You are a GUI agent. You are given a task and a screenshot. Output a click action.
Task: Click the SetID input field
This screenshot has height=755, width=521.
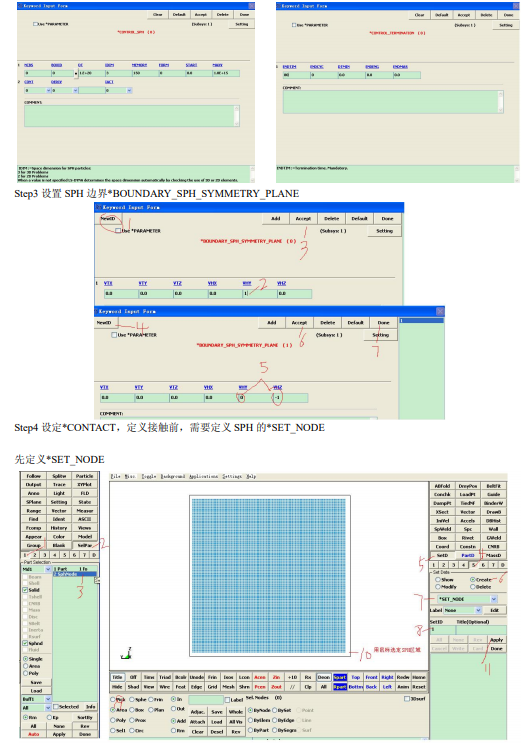click(x=442, y=629)
